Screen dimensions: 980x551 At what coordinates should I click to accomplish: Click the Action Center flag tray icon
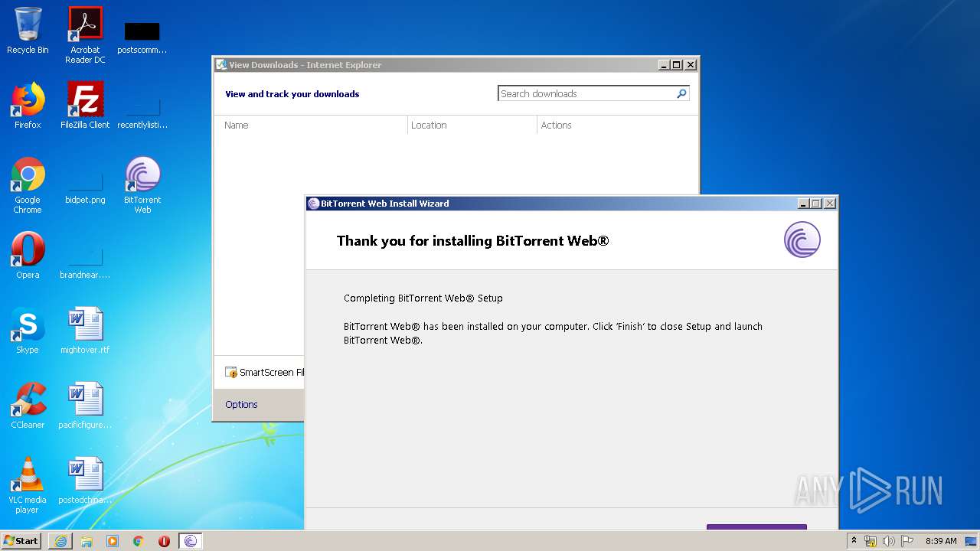906,541
